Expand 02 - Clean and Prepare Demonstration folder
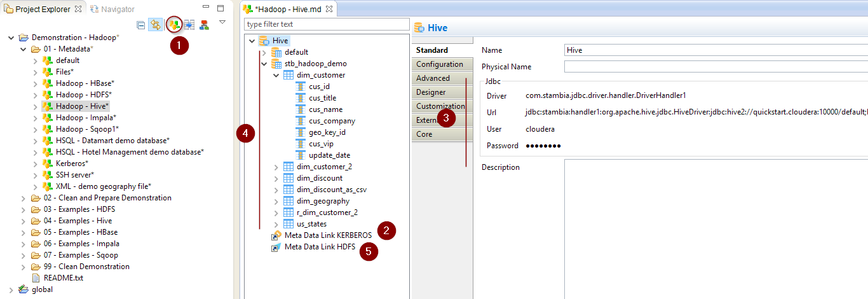 (x=24, y=198)
